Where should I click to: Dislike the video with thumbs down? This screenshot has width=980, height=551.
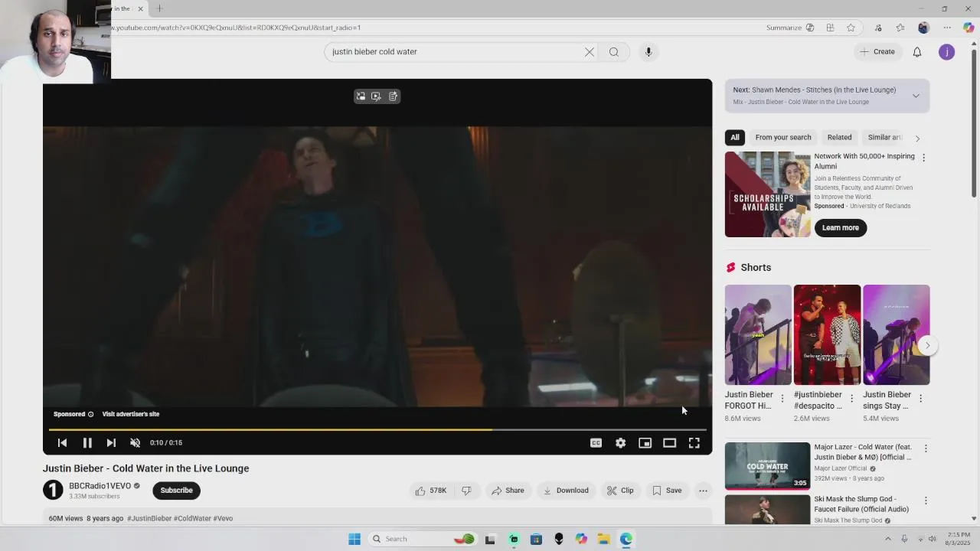(x=466, y=491)
